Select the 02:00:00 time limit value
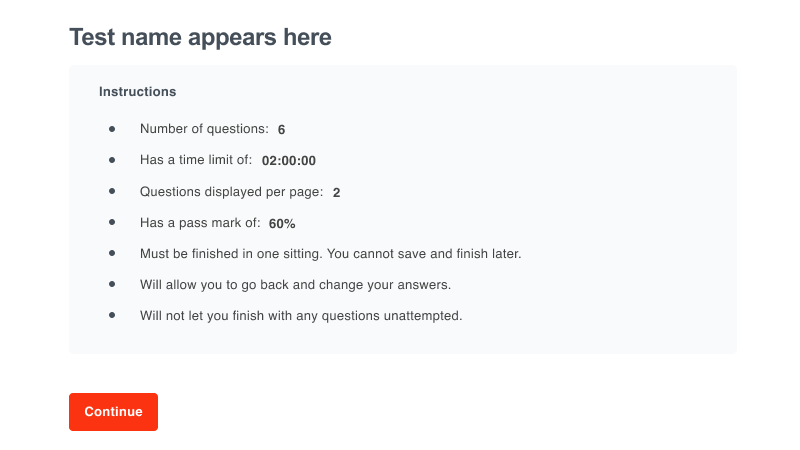The width and height of the screenshot is (800, 450). pyautogui.click(x=289, y=161)
